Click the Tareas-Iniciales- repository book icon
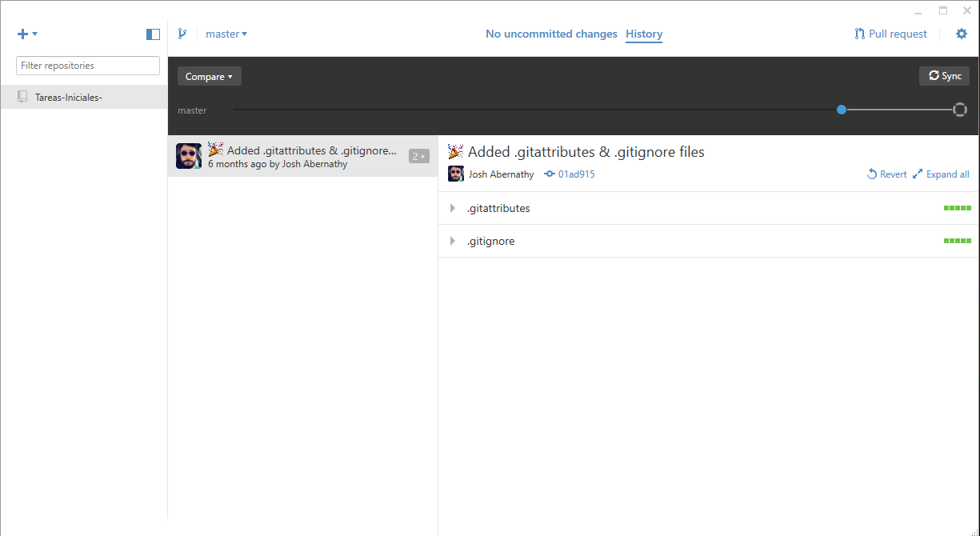 (22, 98)
